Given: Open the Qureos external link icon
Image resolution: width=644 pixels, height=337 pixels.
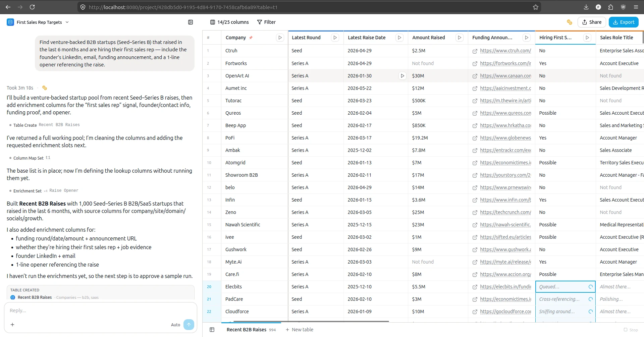Looking at the screenshot, I should [x=475, y=113].
